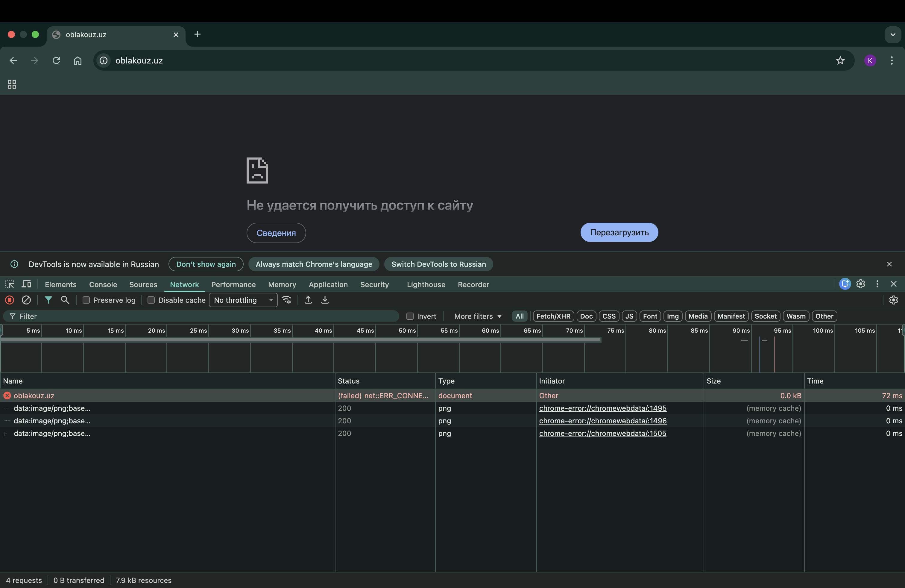905x588 pixels.
Task: Open Chrome tab search chevron dropdown
Action: tap(892, 35)
